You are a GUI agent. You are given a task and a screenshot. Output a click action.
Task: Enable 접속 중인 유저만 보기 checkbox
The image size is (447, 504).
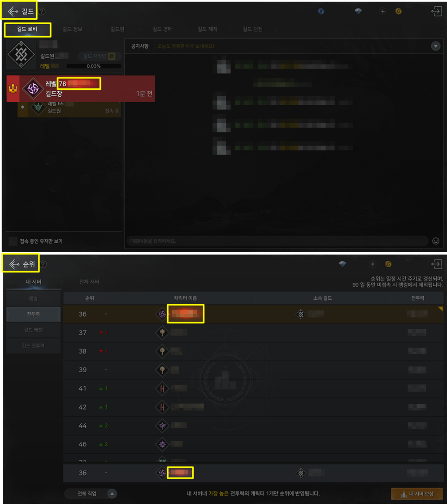13,241
